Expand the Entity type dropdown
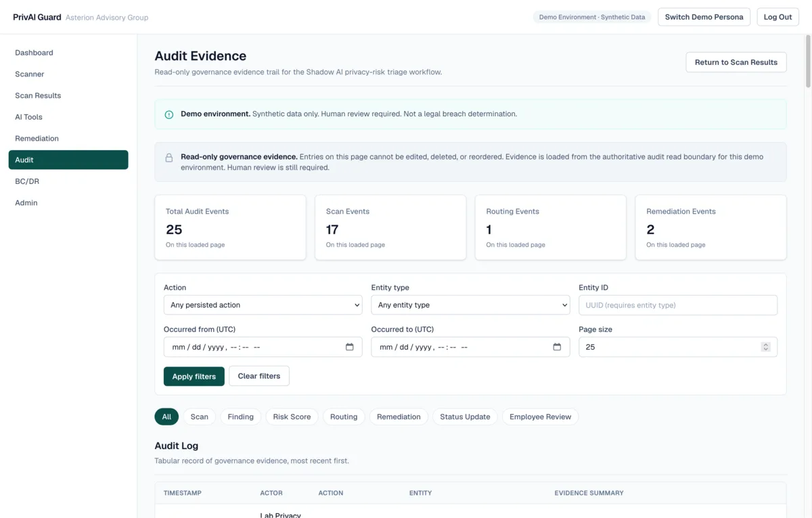The height and width of the screenshot is (518, 812). pos(470,305)
